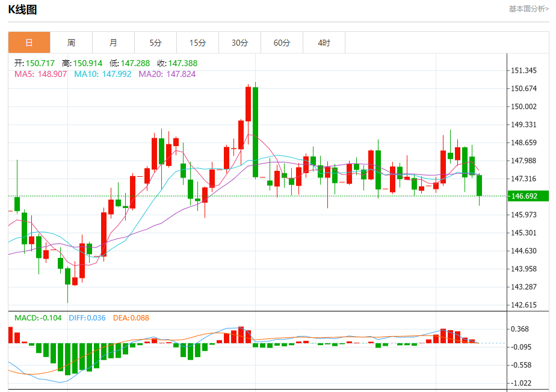Click the 148.659 price axis label
The height and width of the screenshot is (392, 556).
[x=524, y=143]
